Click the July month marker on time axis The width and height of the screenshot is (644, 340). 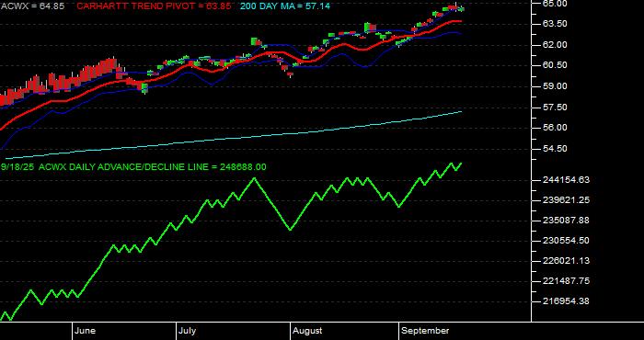click(188, 331)
